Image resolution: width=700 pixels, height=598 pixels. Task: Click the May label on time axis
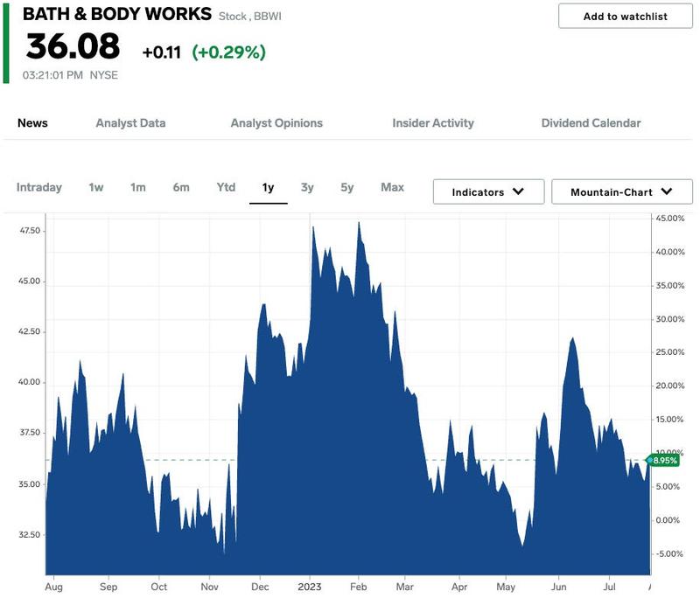(x=506, y=587)
